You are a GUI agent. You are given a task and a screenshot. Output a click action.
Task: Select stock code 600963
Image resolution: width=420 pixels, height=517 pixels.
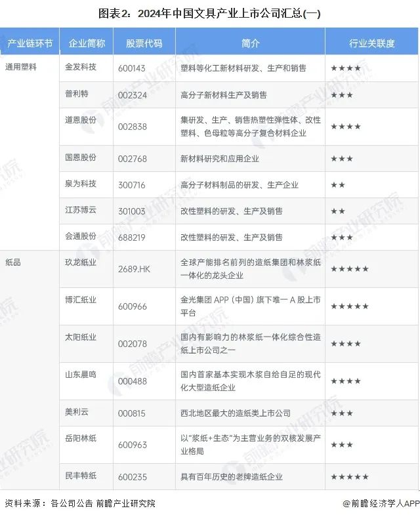coord(133,445)
